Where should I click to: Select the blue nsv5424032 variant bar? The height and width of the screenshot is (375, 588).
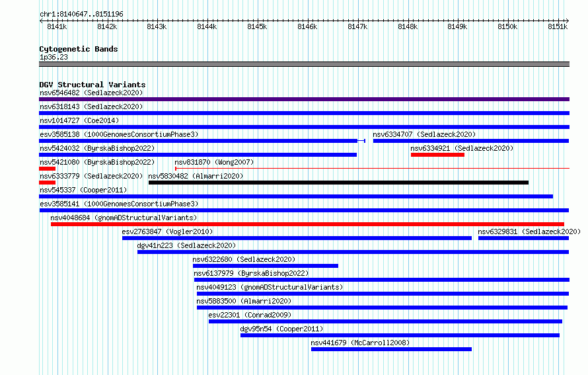coord(198,155)
